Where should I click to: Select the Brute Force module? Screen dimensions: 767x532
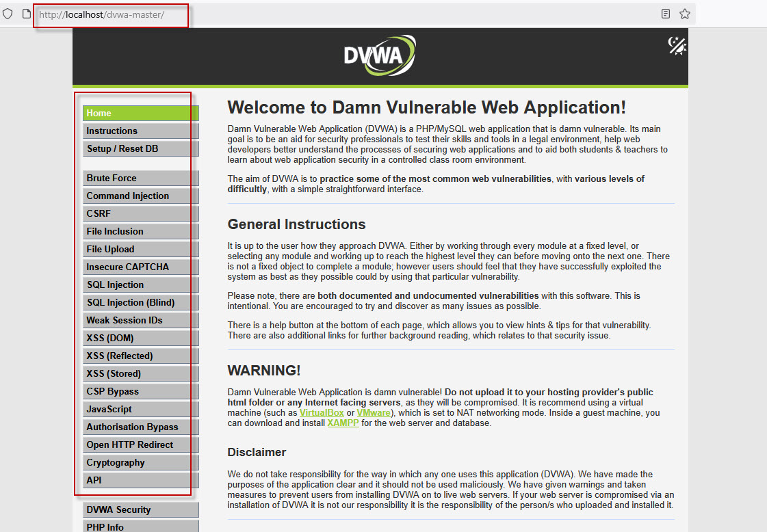[141, 178]
